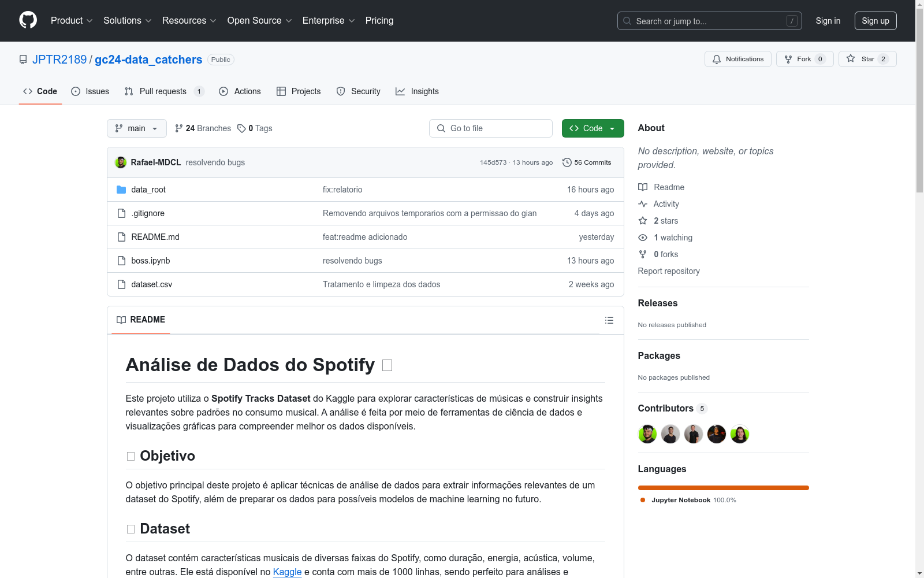Open the green Code dropdown button
Viewport: 924px width, 578px height.
point(593,128)
